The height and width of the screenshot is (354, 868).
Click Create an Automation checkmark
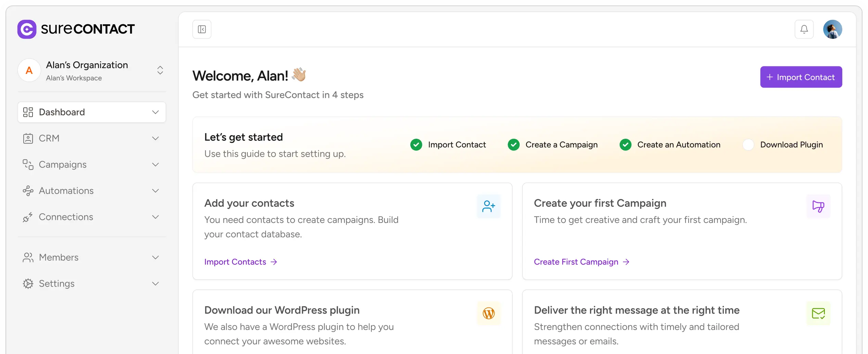(x=625, y=144)
